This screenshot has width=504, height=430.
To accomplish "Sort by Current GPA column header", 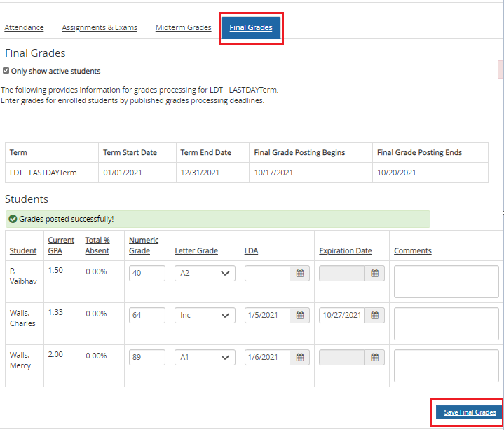I will click(x=61, y=246).
